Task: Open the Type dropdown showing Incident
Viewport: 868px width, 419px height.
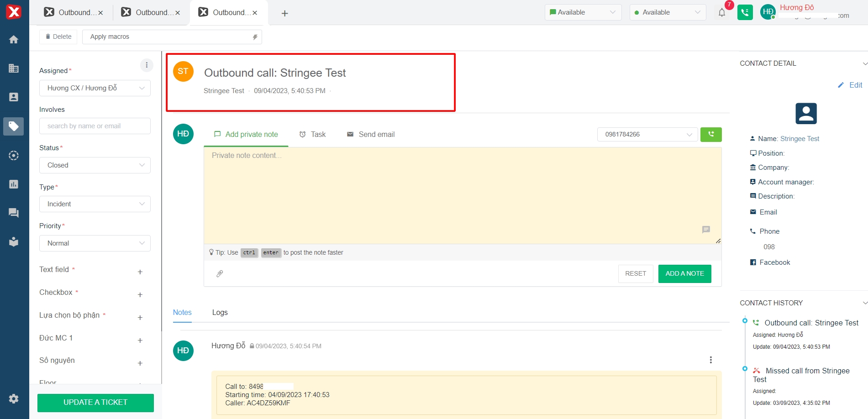Action: (x=95, y=204)
